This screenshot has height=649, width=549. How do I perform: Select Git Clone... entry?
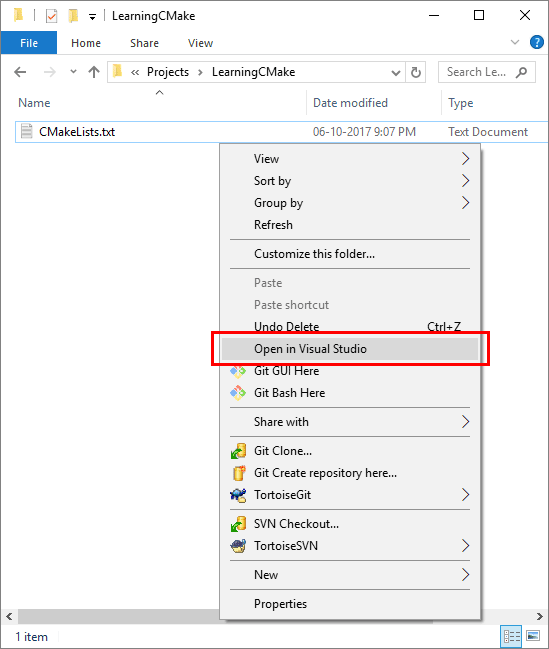(x=350, y=451)
